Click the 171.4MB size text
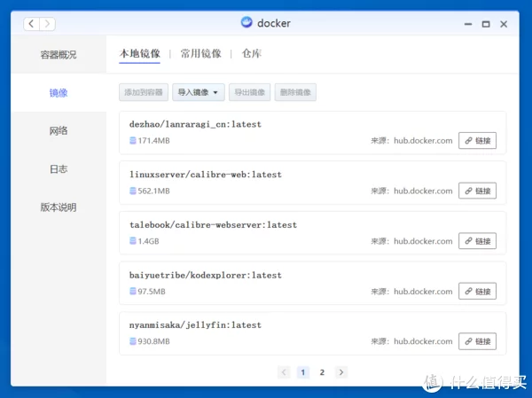532x398 pixels. pos(153,140)
